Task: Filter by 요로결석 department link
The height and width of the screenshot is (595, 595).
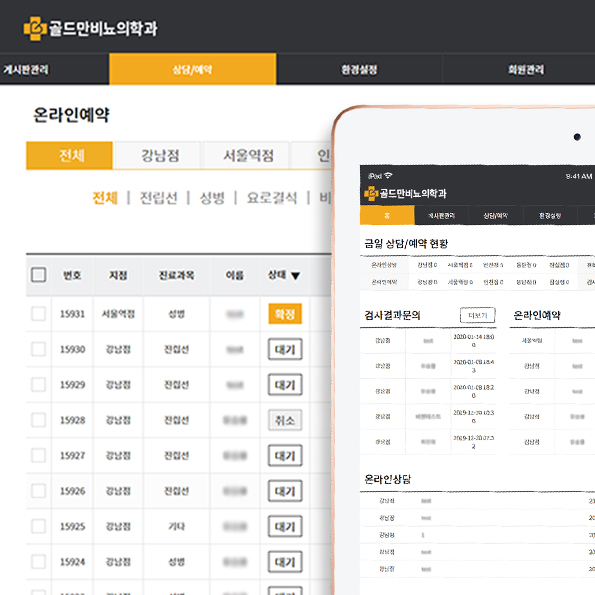Action: [272, 198]
